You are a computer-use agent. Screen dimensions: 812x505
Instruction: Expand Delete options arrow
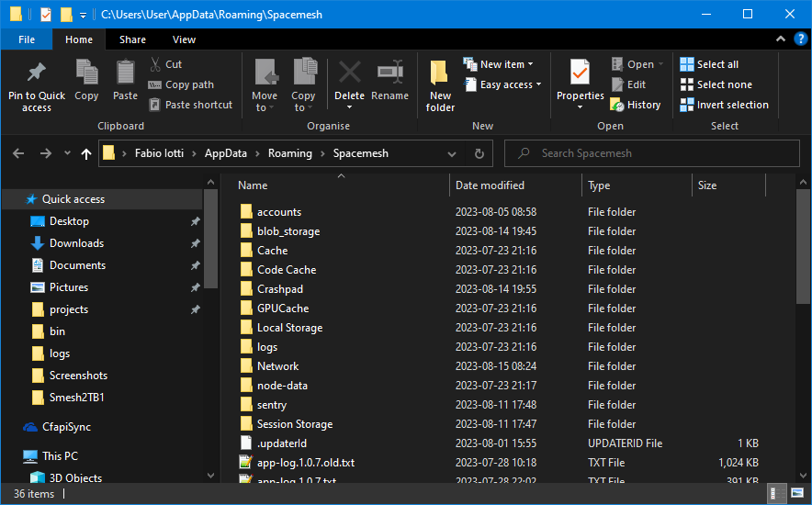click(x=350, y=107)
